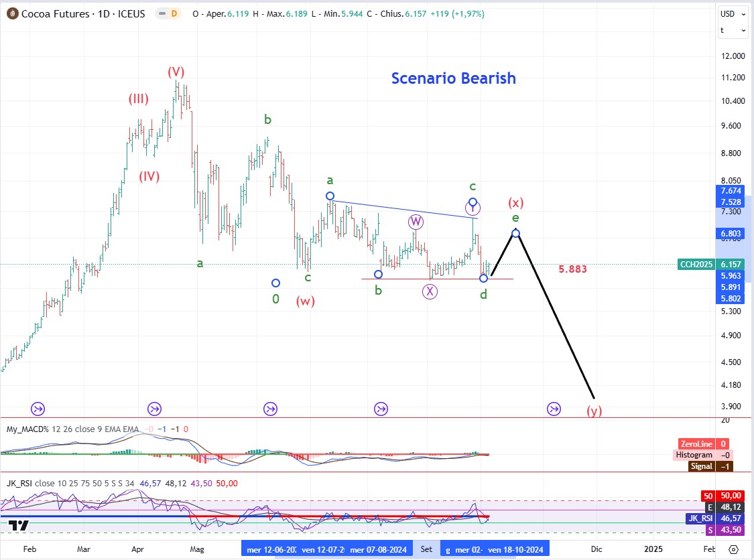Open the USD currency dropdown
754x560 pixels.
click(x=733, y=14)
